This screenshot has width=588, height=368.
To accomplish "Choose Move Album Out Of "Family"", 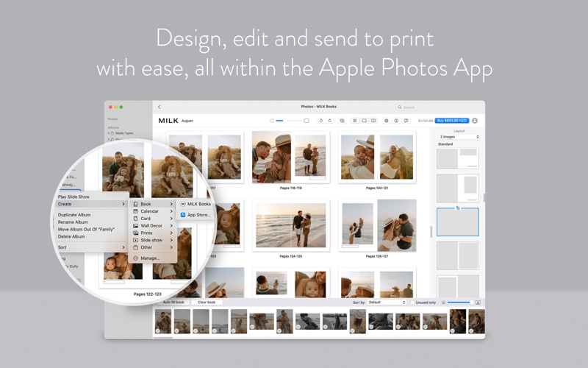I will (x=86, y=229).
